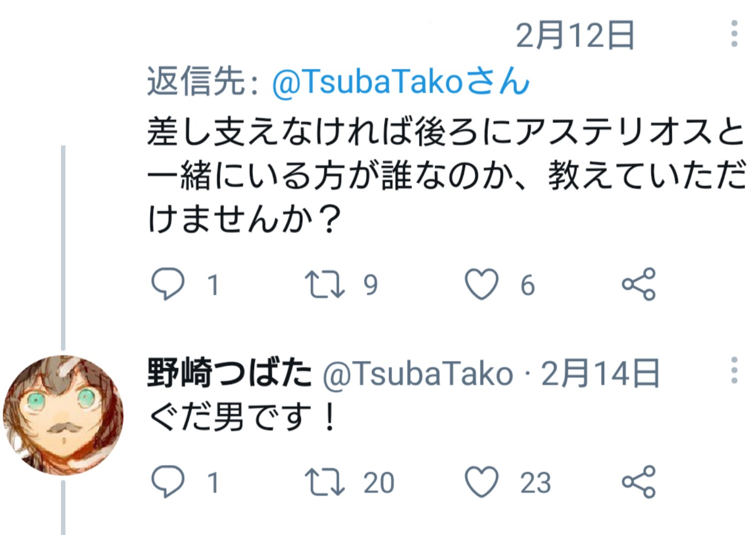View the 23 likes count
This screenshot has width=756, height=535.
point(535,482)
